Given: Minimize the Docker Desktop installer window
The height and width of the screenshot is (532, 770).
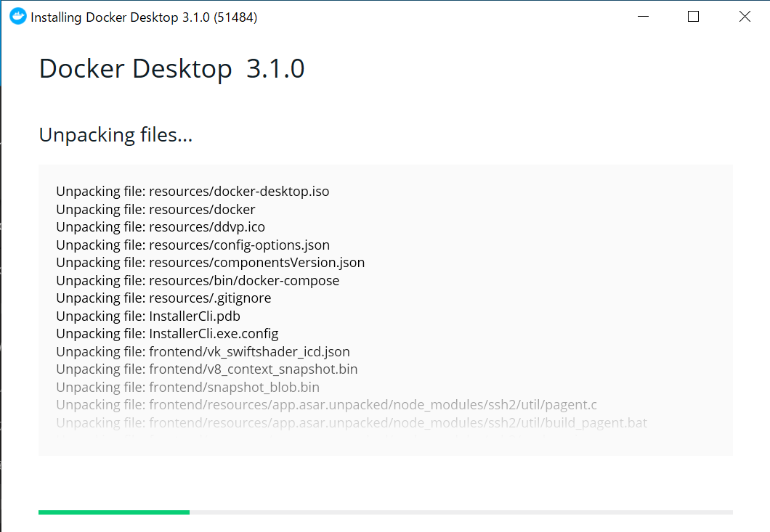Looking at the screenshot, I should point(642,16).
